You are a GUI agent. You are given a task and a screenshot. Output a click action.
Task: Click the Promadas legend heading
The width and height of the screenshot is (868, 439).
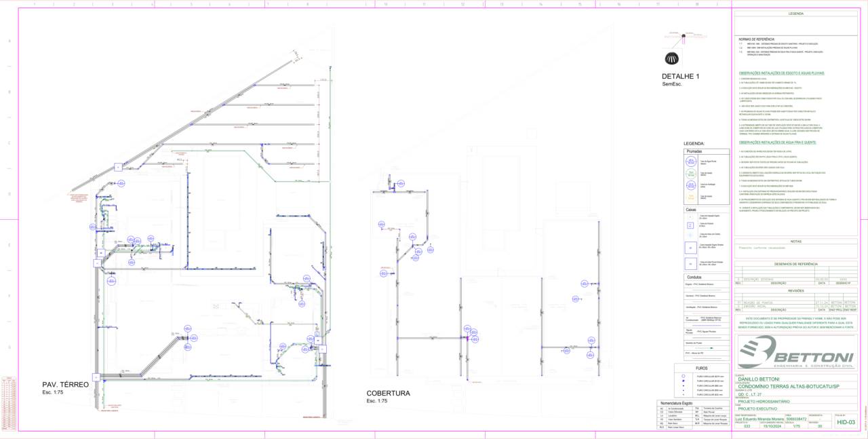(694, 151)
